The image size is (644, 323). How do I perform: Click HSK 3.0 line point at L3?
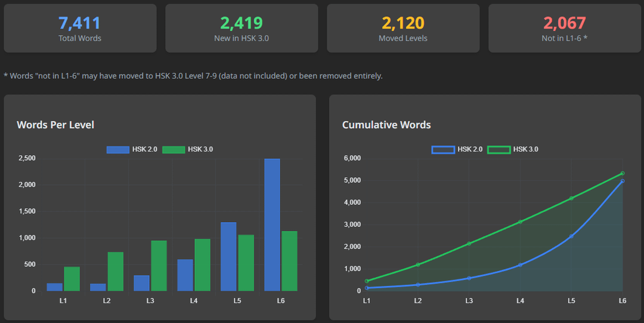point(469,243)
